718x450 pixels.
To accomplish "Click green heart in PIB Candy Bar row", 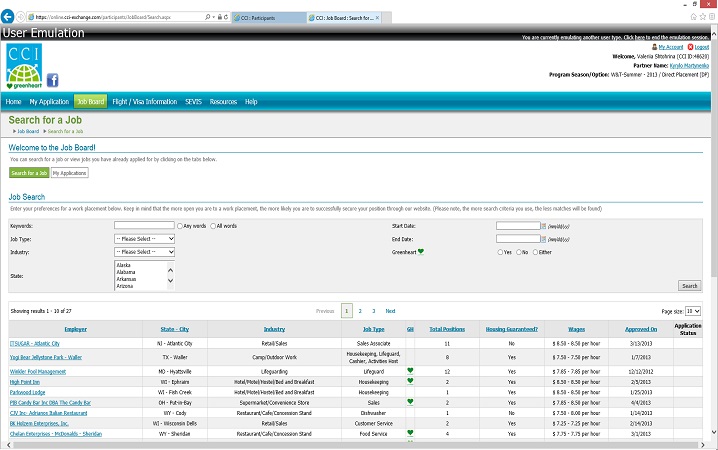I will (410, 402).
